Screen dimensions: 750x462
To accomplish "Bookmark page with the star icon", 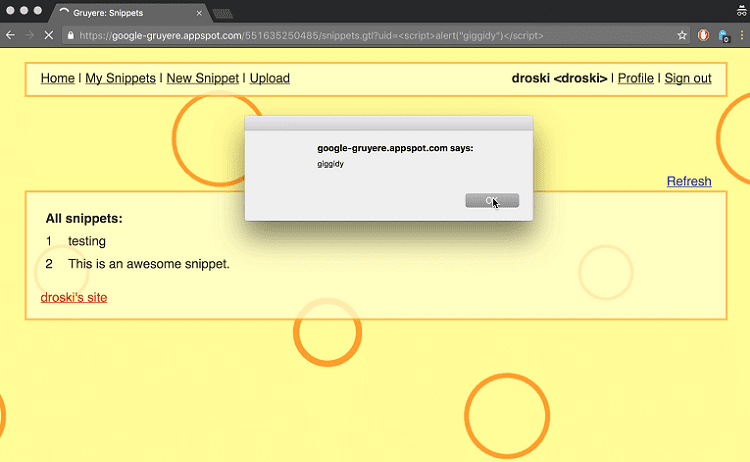I will [x=682, y=35].
